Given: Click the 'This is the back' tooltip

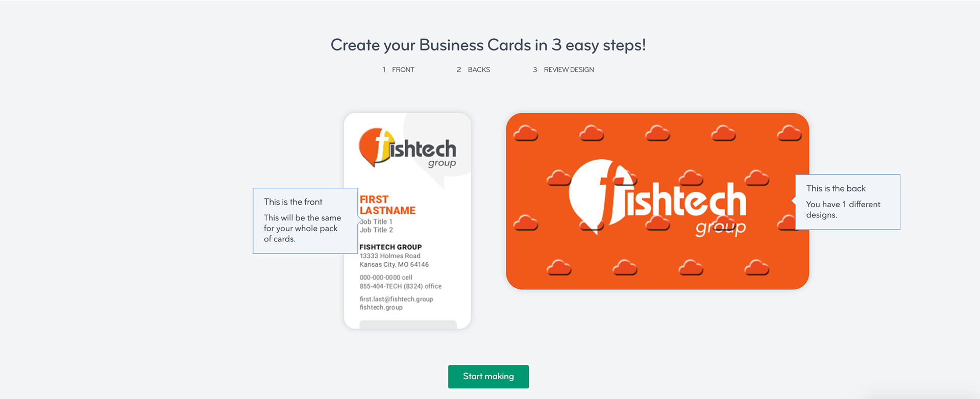Looking at the screenshot, I should coord(847,202).
